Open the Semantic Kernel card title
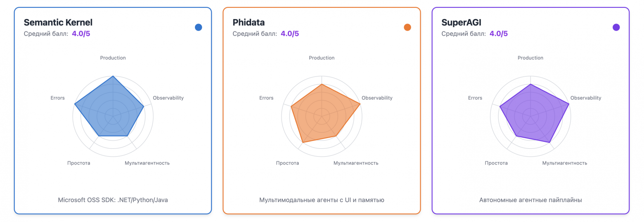 pyautogui.click(x=58, y=22)
